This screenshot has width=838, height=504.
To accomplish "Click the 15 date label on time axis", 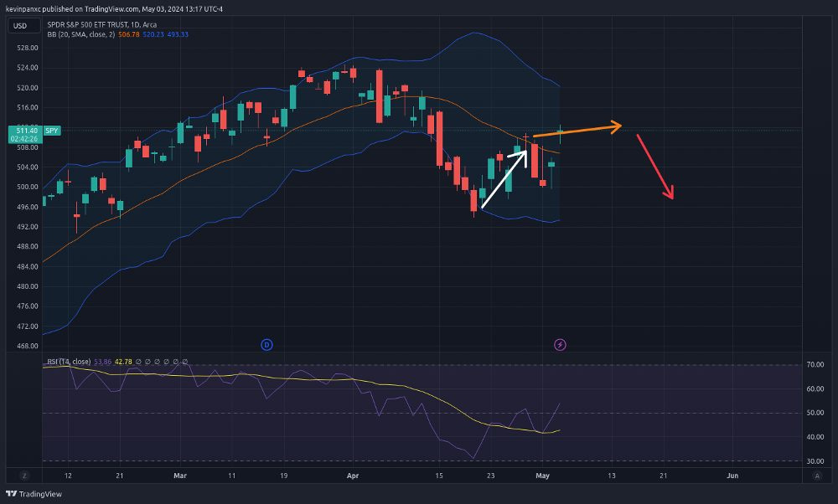I will (x=439, y=476).
